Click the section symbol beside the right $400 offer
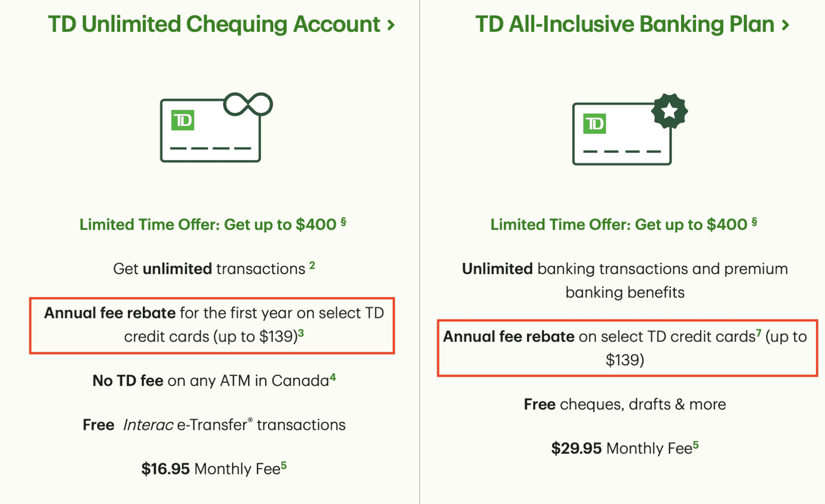The image size is (825, 504). point(753,221)
